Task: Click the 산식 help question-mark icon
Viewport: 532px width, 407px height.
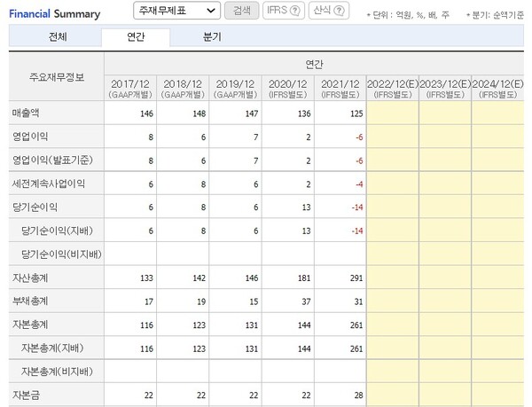Action: [339, 10]
